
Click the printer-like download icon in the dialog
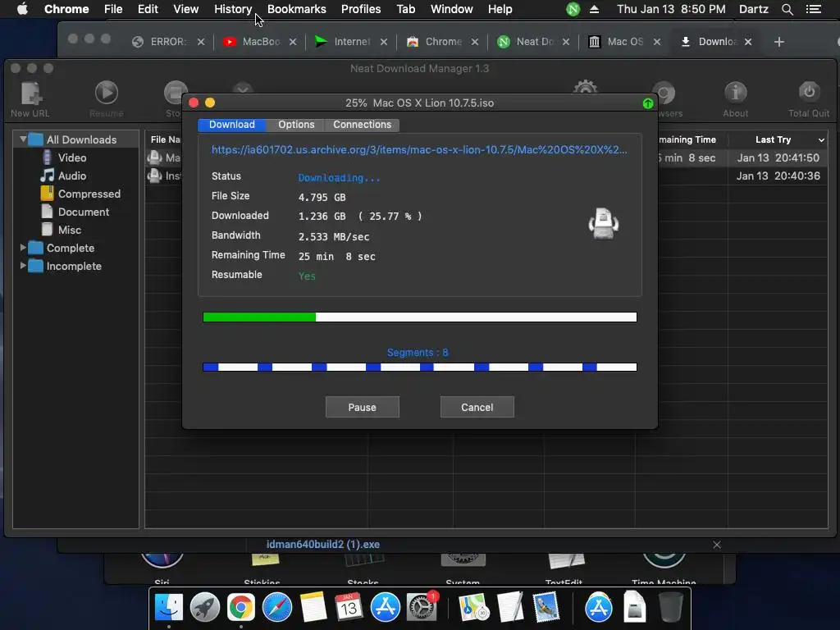click(604, 224)
